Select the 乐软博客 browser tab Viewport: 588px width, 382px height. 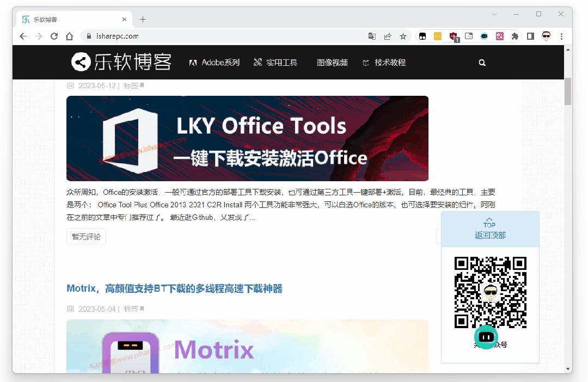75,20
